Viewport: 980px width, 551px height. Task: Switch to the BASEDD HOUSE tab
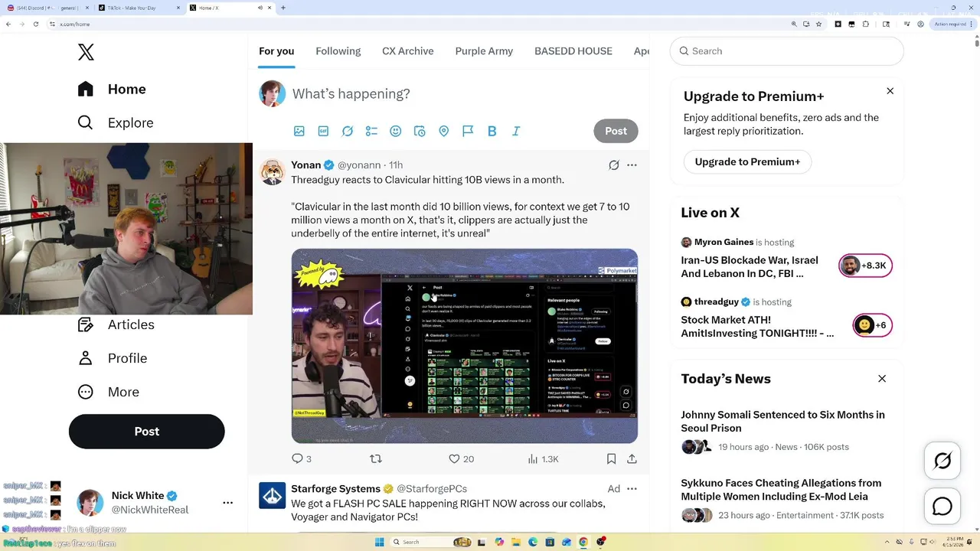click(573, 51)
